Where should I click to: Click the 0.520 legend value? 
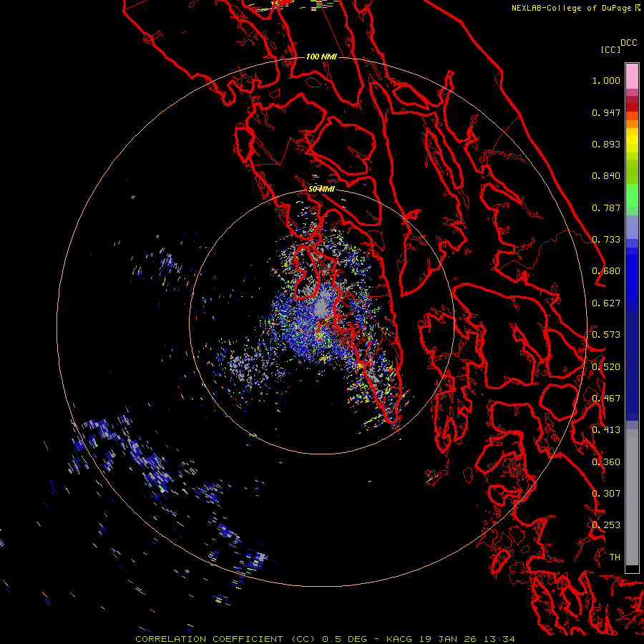click(x=606, y=367)
